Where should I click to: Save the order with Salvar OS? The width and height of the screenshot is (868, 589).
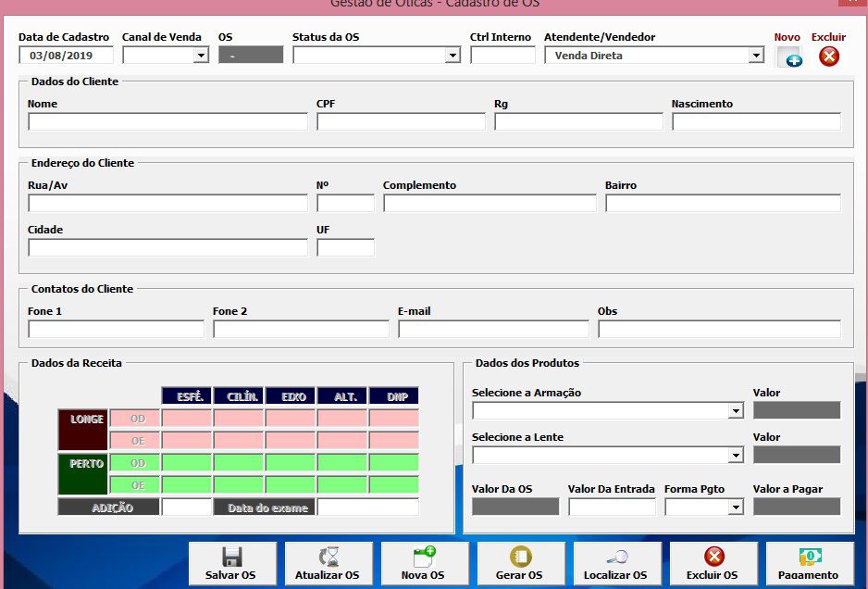(232, 564)
